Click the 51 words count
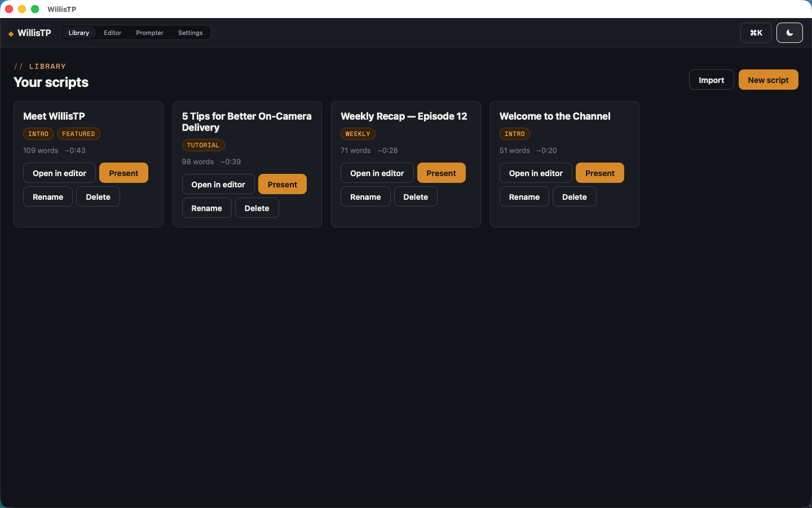812x508 pixels. point(515,150)
